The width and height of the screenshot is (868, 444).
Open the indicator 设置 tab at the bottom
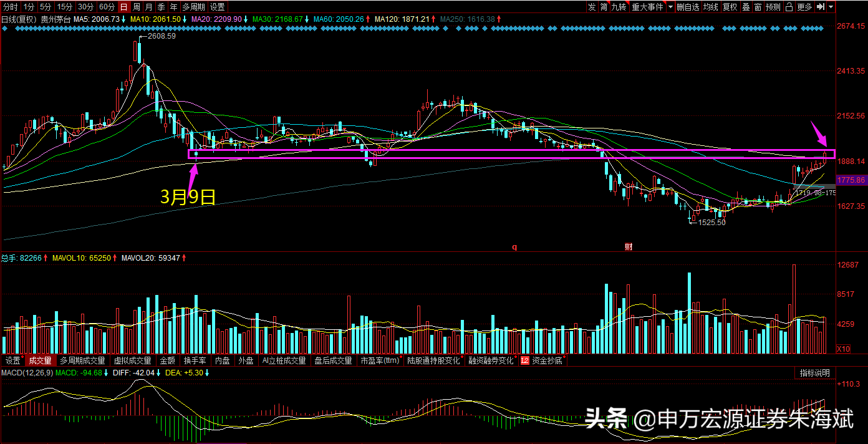pos(12,360)
